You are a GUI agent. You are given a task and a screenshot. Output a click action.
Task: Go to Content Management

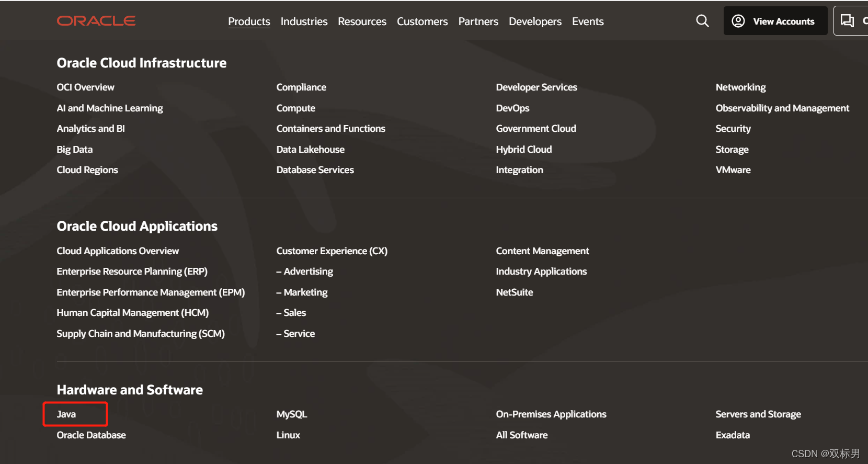pos(542,251)
